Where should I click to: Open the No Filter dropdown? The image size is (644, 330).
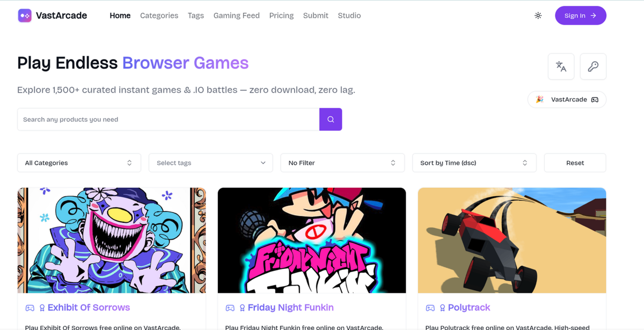tap(342, 163)
